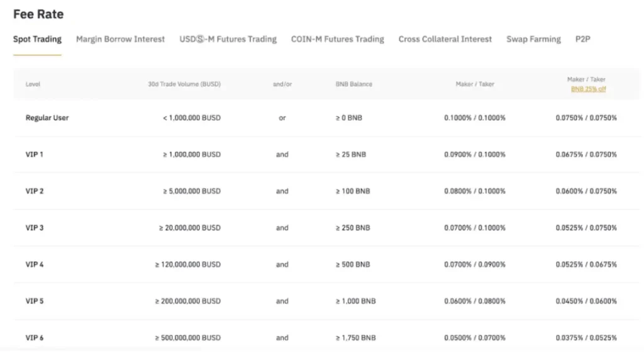644x358 pixels.
Task: Click the and/or column header
Action: coord(282,84)
